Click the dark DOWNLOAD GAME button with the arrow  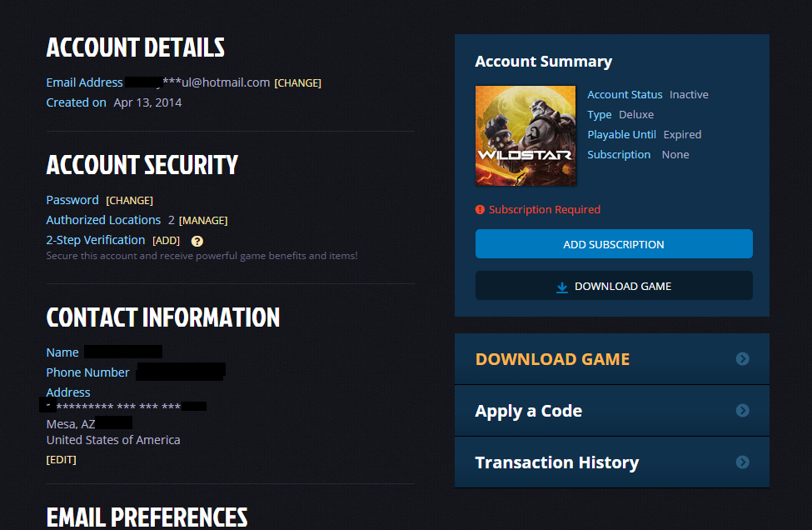pyautogui.click(x=614, y=286)
